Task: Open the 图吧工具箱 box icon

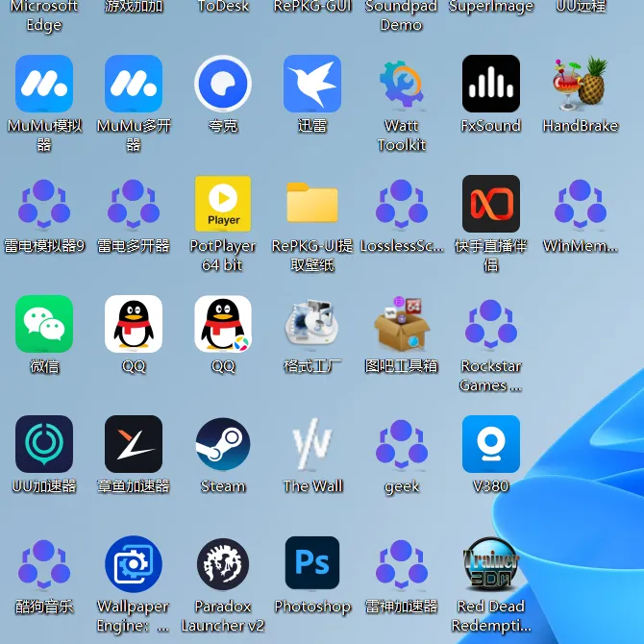Action: coord(402,324)
